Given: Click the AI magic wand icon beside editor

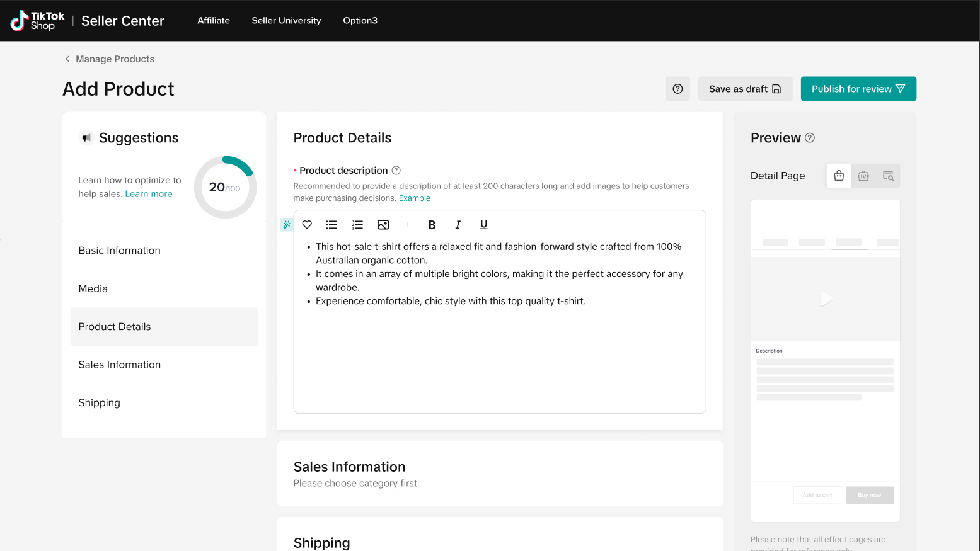Looking at the screenshot, I should [287, 225].
